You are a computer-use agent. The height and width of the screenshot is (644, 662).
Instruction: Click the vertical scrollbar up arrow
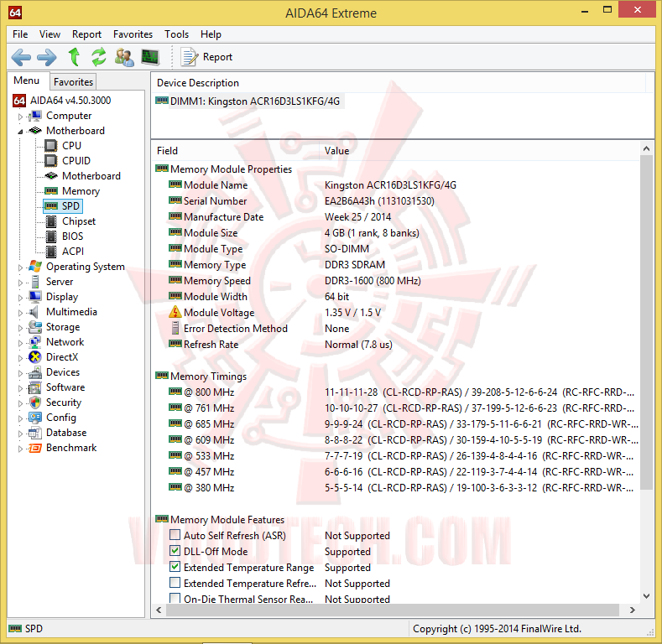[x=646, y=148]
